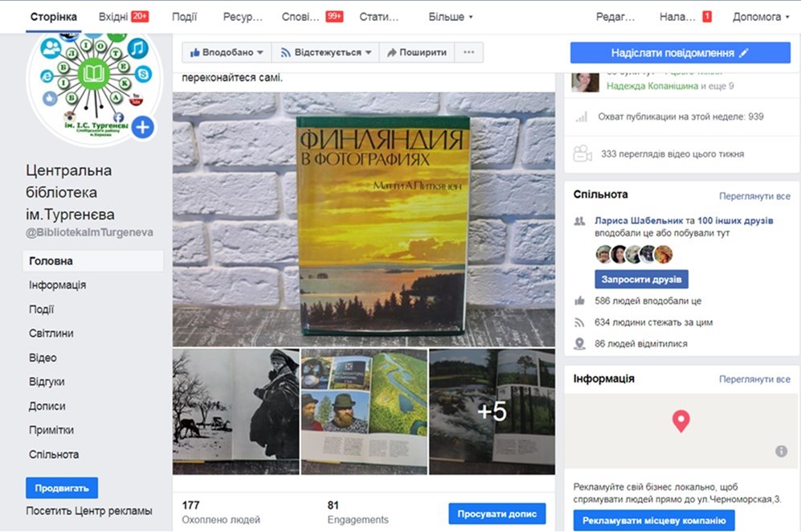Open the Вхідні tab
Screen dimensions: 801x532
pyautogui.click(x=113, y=17)
